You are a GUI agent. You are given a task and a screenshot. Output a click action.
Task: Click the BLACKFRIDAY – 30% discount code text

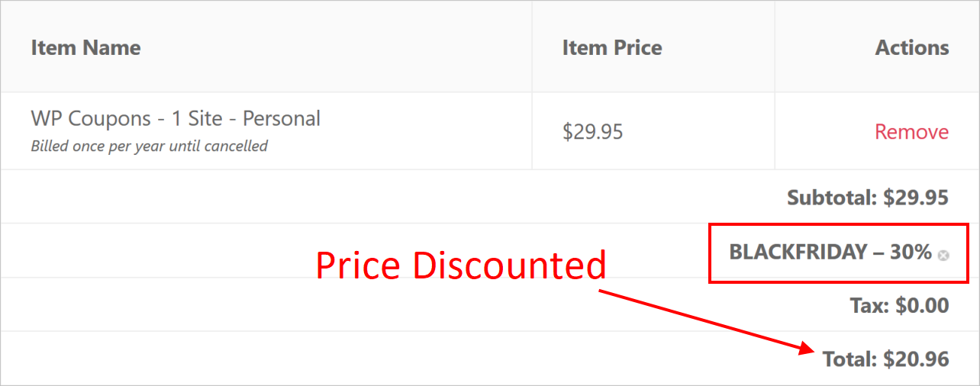(x=830, y=252)
